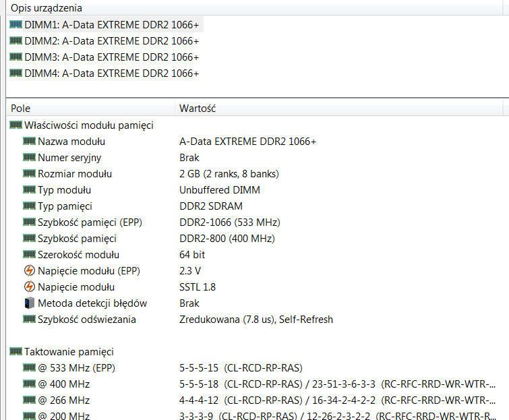Select the Szybkość odświeżania row
This screenshot has width=509, height=420.
coord(86,320)
